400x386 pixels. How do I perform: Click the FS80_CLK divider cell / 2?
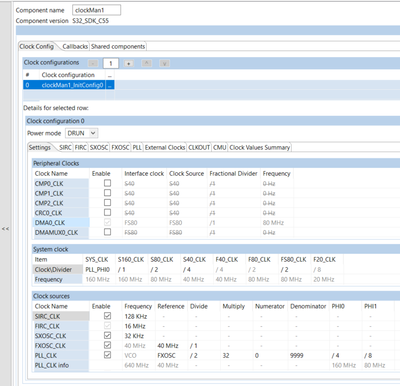point(294,269)
